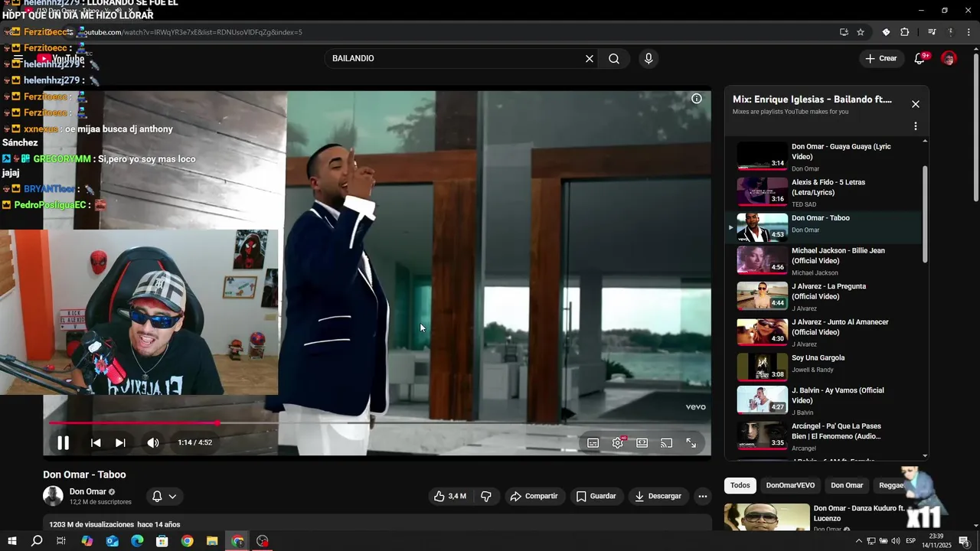Image resolution: width=980 pixels, height=551 pixels.
Task: Skip to next video in playlist
Action: click(120, 442)
